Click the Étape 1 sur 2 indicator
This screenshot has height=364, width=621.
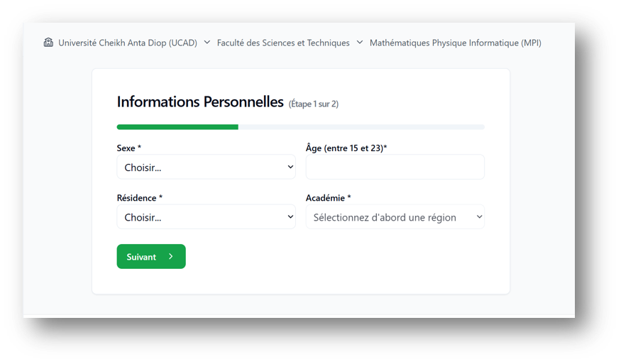point(314,104)
